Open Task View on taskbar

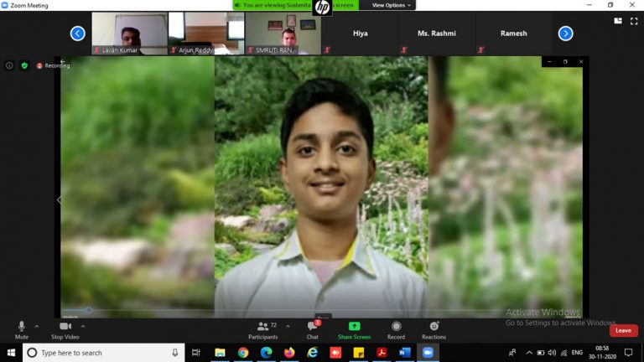tap(196, 353)
